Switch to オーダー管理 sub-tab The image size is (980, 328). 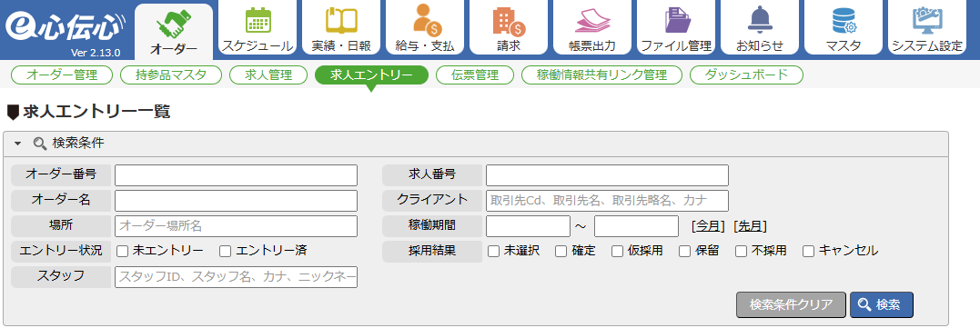pyautogui.click(x=62, y=75)
